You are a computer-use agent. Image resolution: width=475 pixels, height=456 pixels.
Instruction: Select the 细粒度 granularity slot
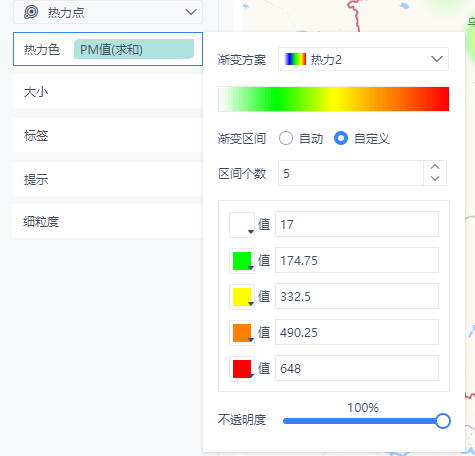pos(108,221)
